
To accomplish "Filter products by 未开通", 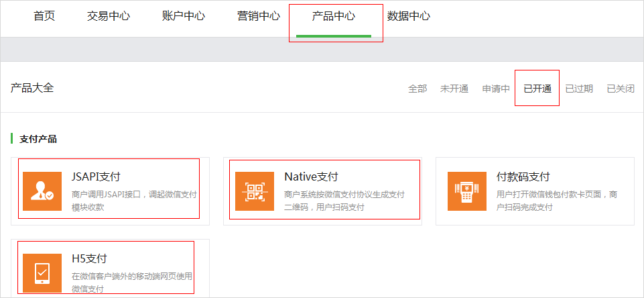I will coord(454,89).
